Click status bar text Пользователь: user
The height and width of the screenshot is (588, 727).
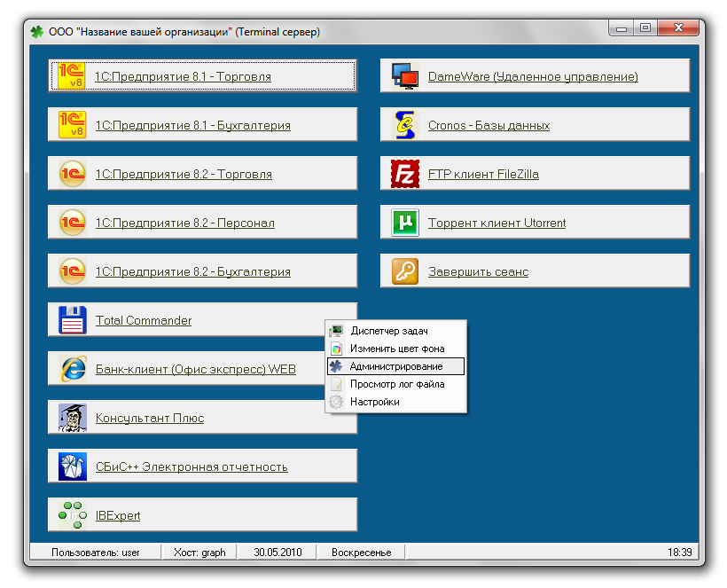click(x=95, y=553)
